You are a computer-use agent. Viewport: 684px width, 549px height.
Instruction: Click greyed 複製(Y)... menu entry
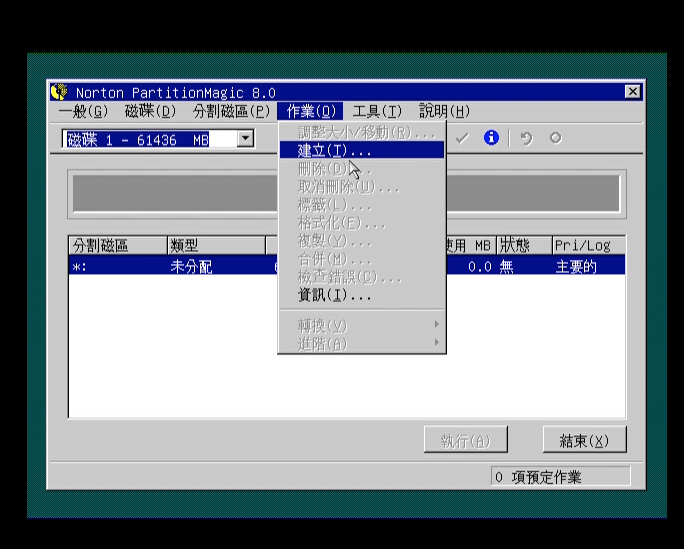pyautogui.click(x=362, y=241)
